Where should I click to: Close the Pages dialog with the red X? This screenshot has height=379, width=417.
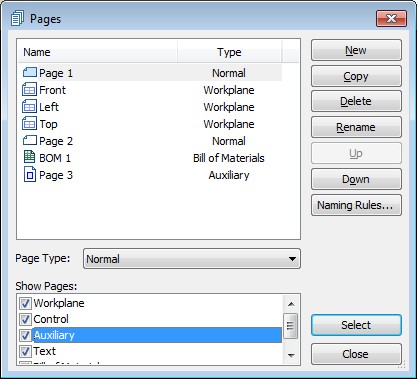(x=391, y=18)
